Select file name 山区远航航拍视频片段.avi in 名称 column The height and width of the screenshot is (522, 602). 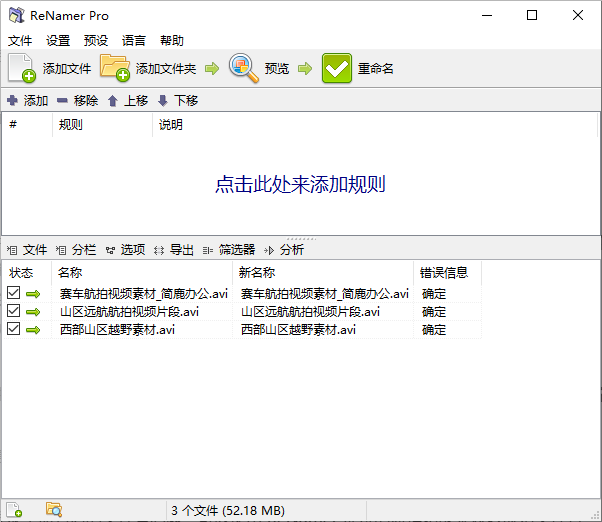tap(129, 312)
